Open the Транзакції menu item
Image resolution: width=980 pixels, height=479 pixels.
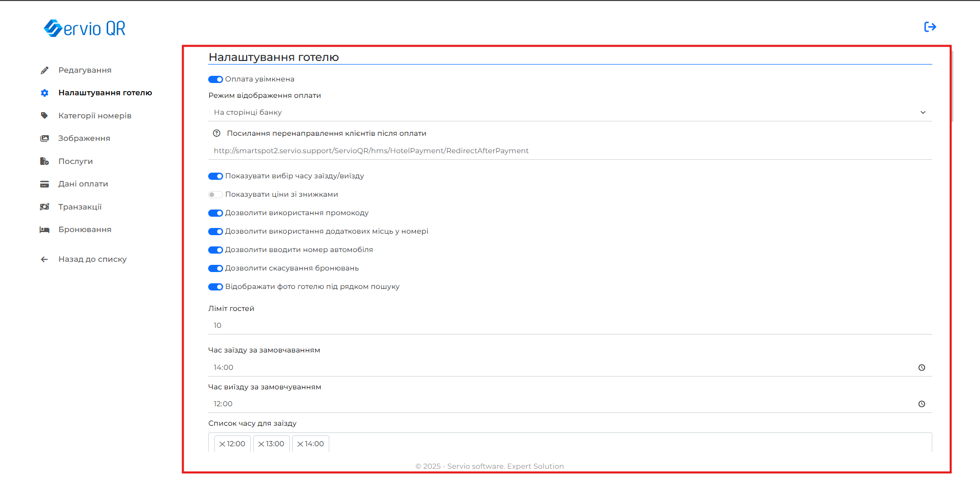[x=80, y=207]
